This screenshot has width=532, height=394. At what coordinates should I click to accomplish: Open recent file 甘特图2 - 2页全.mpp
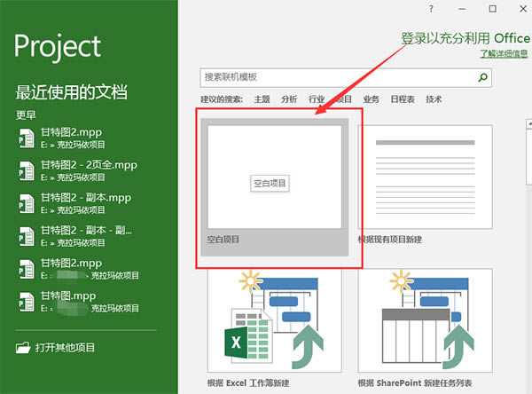(78, 170)
